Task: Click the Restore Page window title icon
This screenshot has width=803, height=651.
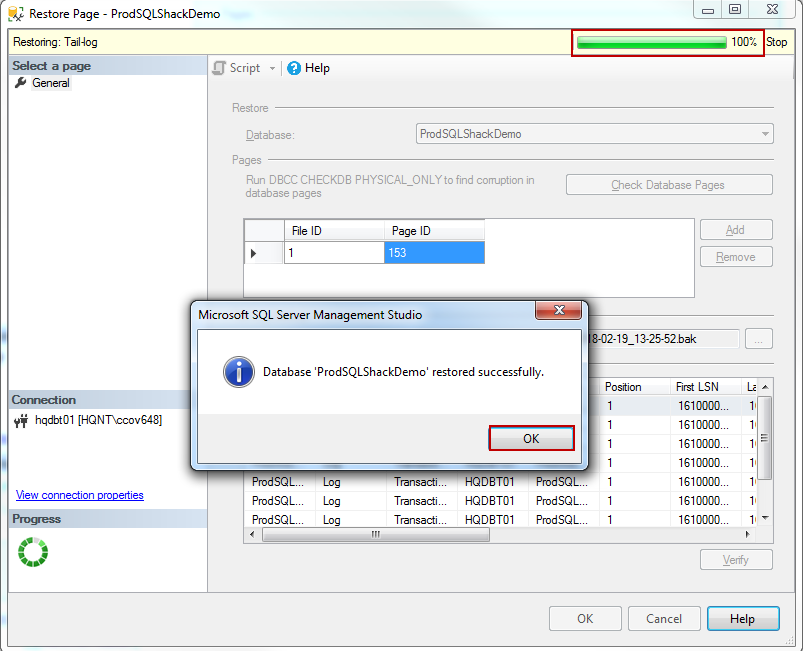Action: click(x=16, y=13)
